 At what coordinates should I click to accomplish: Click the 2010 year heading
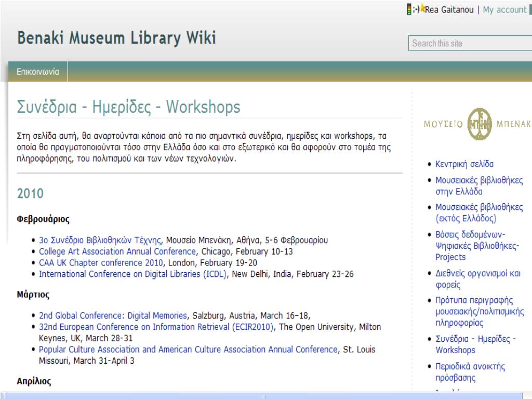pos(30,193)
